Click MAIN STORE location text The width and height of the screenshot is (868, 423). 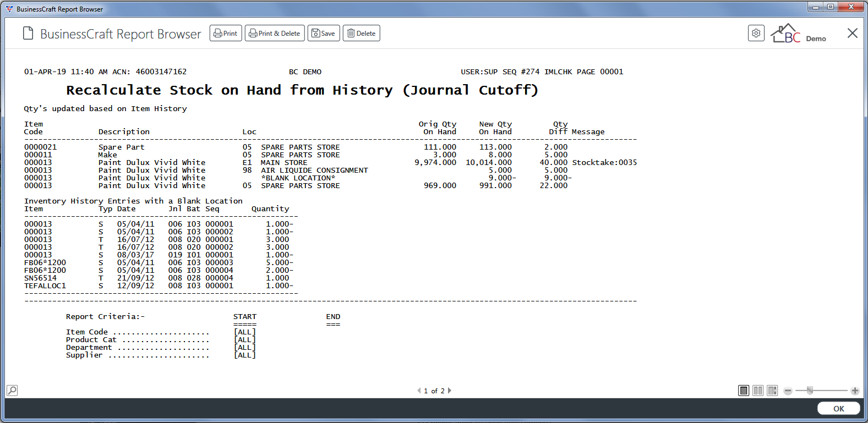coord(284,163)
